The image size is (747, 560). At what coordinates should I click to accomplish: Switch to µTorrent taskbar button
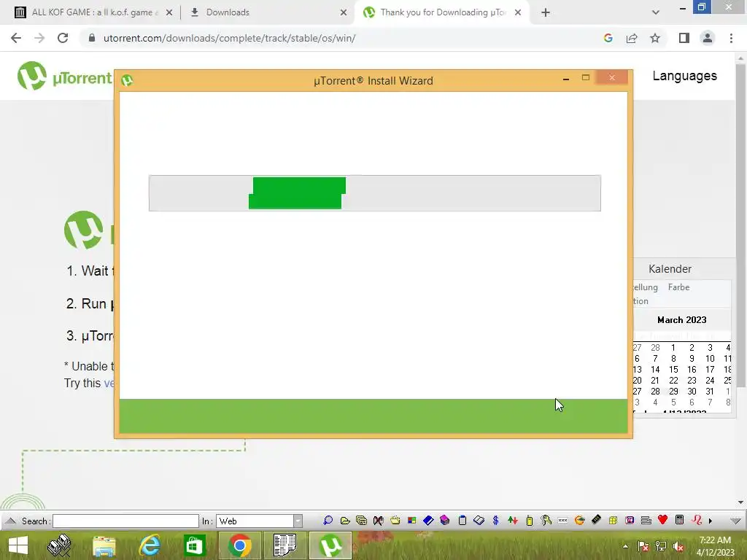[330, 545]
